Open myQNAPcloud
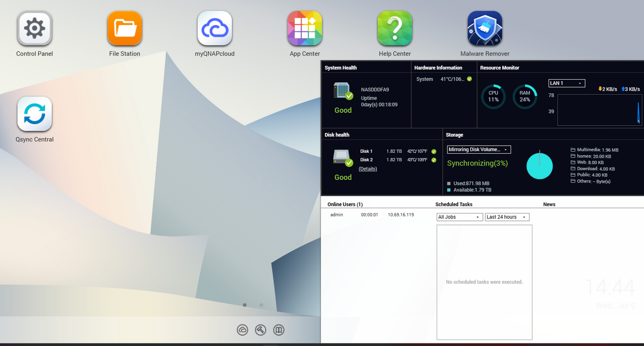 pos(215,28)
